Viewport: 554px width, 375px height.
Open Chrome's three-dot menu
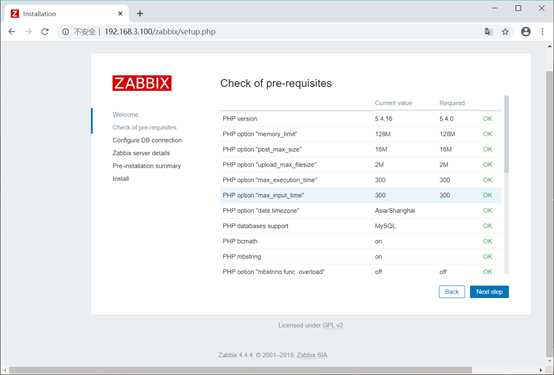pos(542,32)
